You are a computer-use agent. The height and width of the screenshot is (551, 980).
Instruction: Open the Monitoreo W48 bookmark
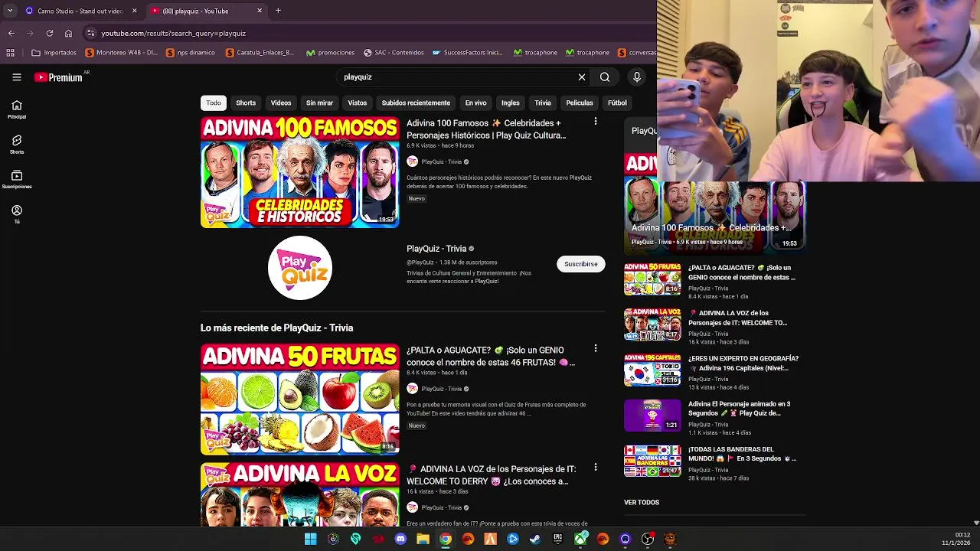tap(122, 53)
